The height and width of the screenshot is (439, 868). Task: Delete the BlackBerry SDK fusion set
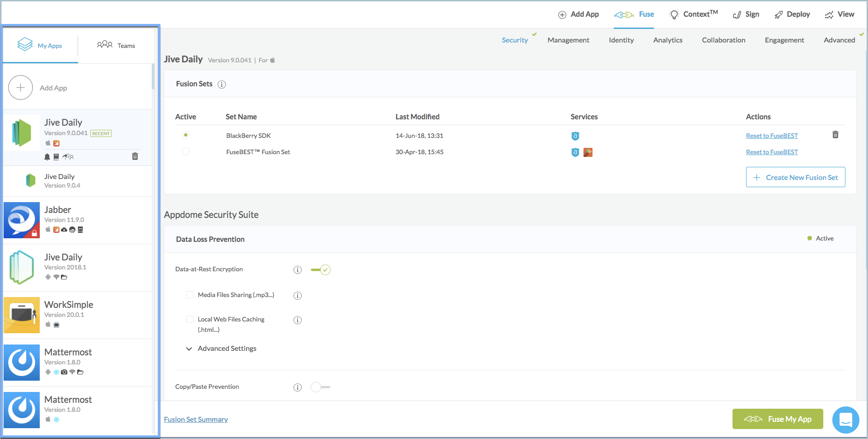pyautogui.click(x=835, y=135)
